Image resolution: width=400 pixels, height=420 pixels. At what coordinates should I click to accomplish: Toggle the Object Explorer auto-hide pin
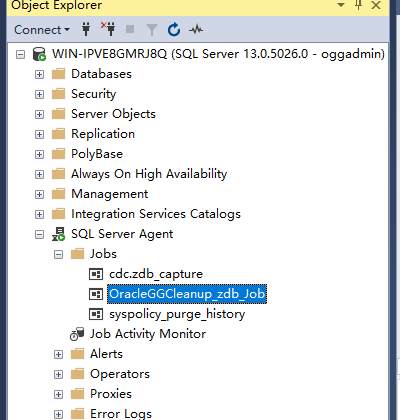click(x=359, y=5)
